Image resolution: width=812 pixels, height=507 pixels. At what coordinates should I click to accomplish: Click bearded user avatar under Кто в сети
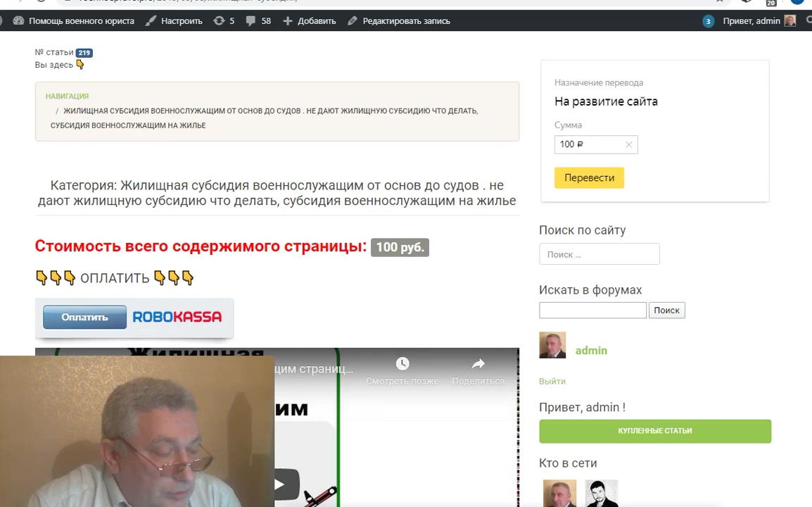601,494
